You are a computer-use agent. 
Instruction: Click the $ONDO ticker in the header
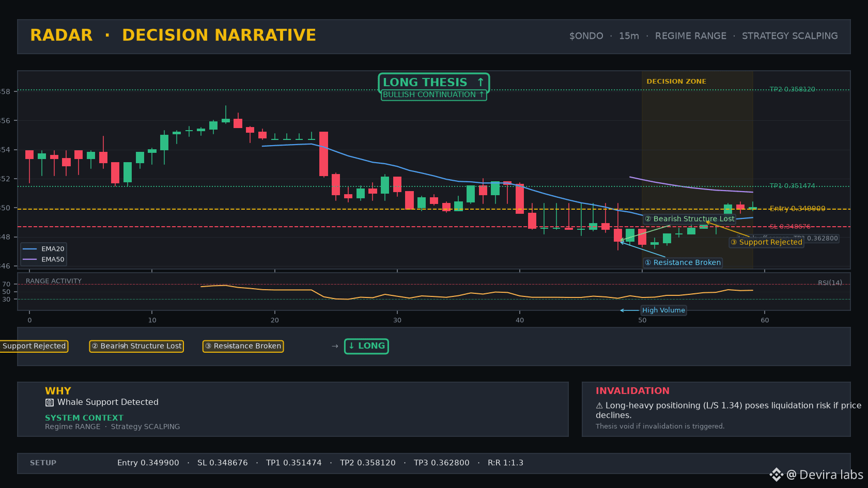pos(586,36)
